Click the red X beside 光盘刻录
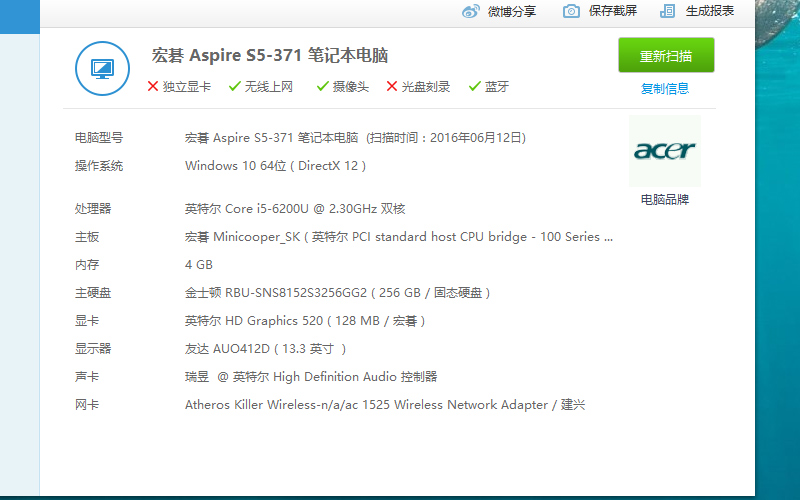The width and height of the screenshot is (800, 500). [392, 86]
